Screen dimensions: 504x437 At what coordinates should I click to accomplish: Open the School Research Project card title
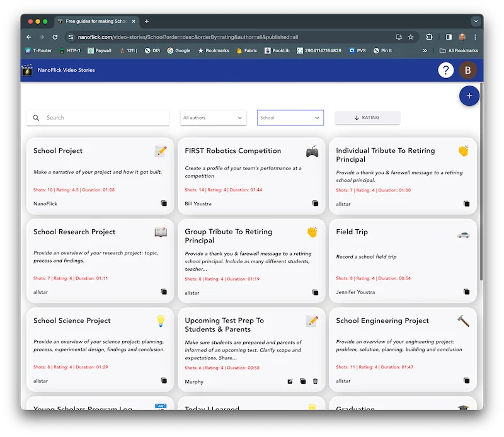pos(74,232)
